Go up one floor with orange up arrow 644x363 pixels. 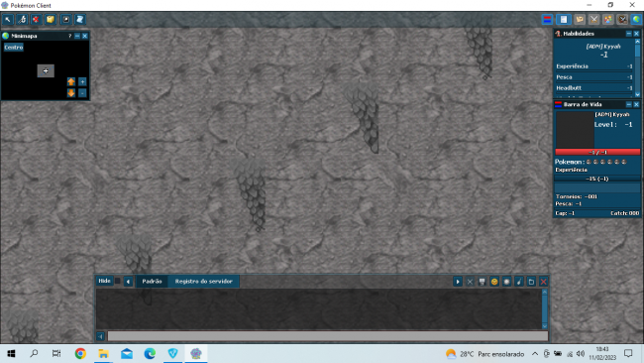click(71, 81)
